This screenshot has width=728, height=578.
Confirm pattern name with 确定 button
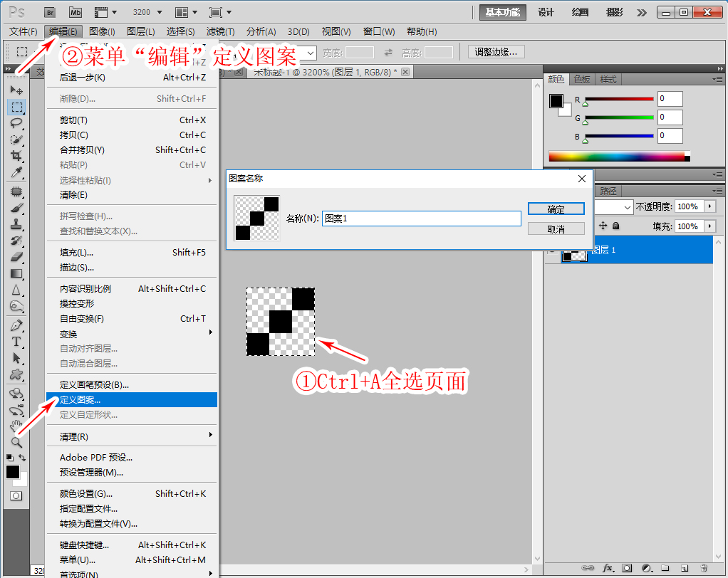pyautogui.click(x=556, y=209)
